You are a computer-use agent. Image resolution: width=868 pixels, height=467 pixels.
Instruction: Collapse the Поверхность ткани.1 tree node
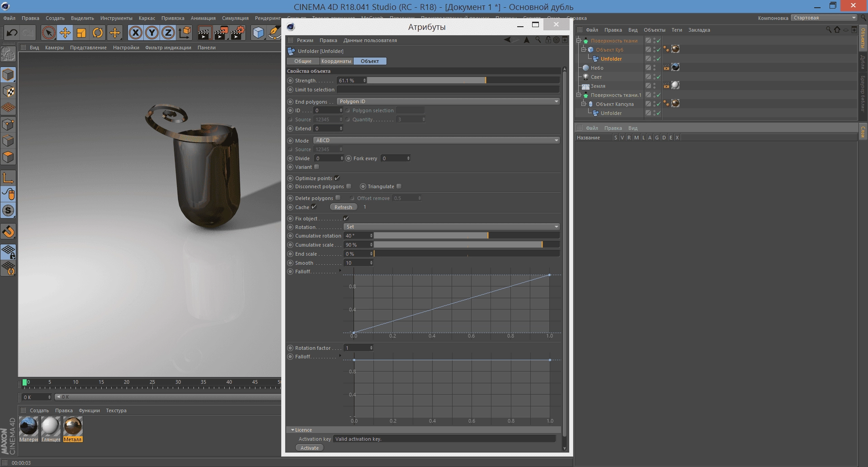[x=578, y=95]
